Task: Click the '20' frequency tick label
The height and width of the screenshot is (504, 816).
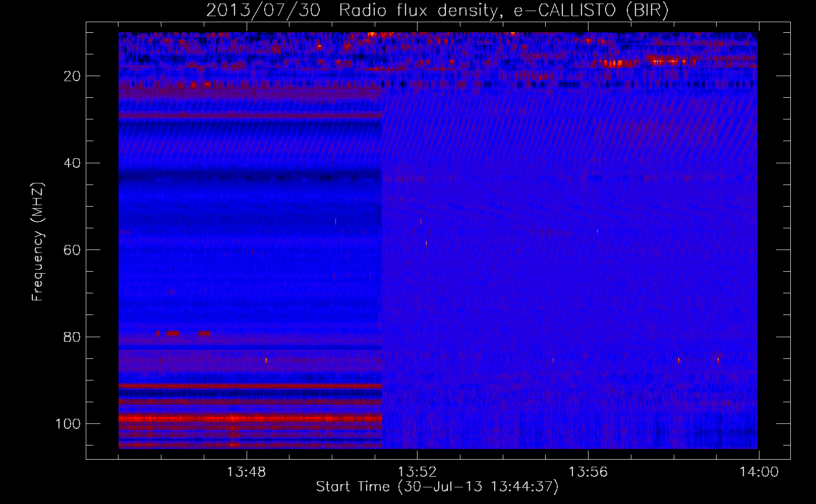Action: click(x=73, y=76)
